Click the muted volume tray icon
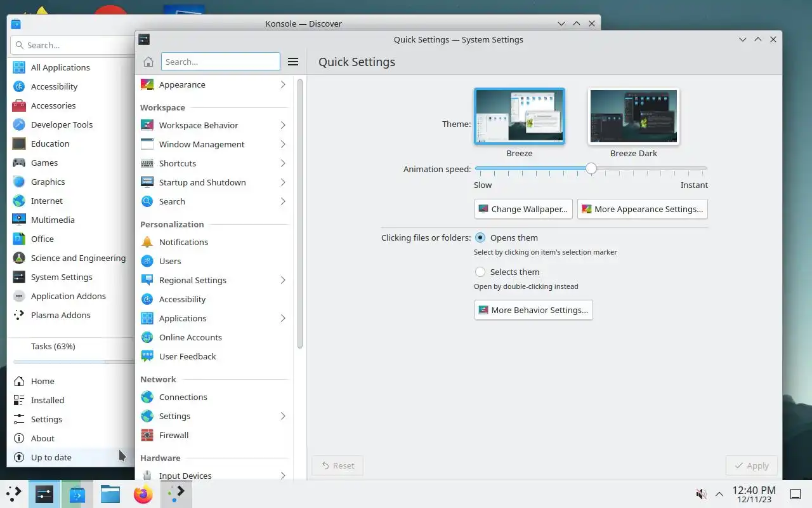 pyautogui.click(x=701, y=494)
